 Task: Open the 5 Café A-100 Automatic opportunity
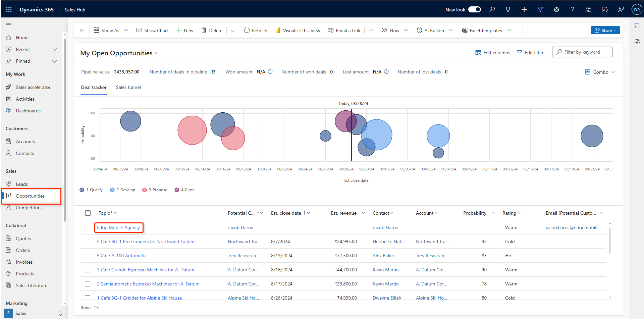click(122, 256)
